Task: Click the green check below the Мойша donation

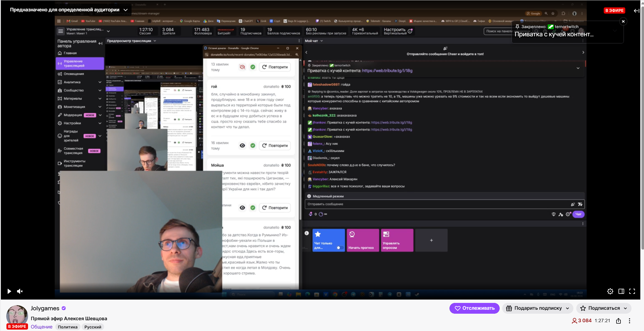Action: pyautogui.click(x=253, y=208)
